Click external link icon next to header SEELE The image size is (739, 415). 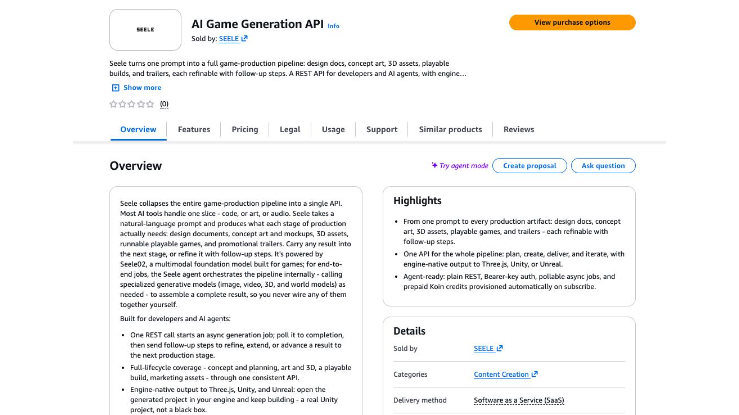(244, 39)
